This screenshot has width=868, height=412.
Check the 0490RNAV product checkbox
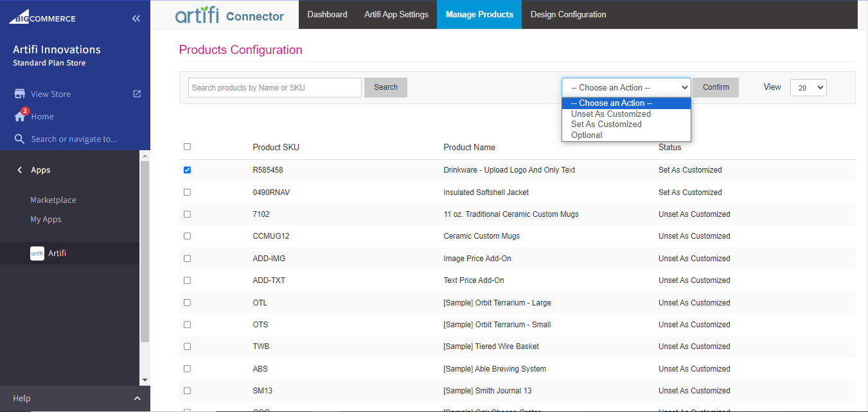point(188,192)
